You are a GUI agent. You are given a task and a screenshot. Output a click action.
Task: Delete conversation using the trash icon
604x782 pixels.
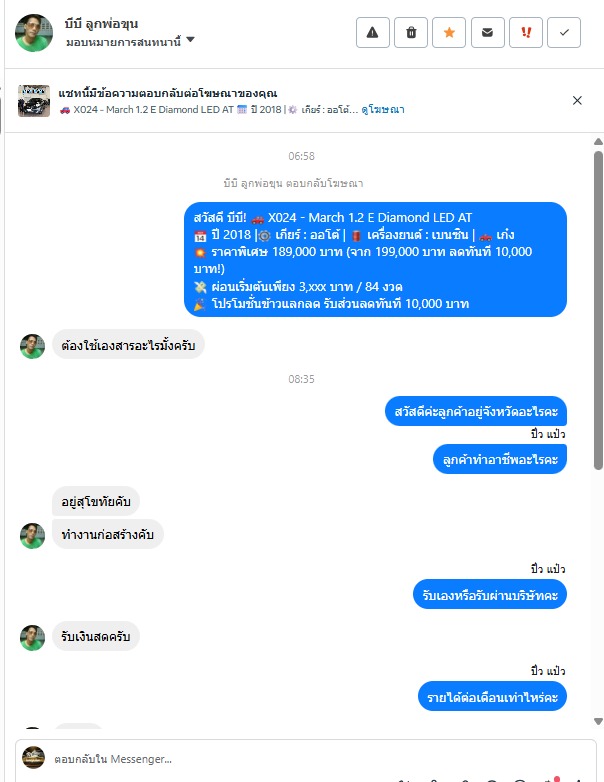pos(411,32)
